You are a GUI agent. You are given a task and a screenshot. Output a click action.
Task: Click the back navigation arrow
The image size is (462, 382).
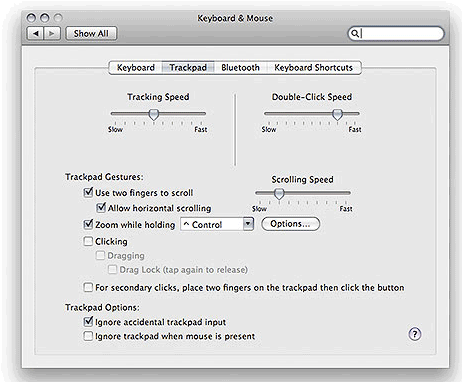click(x=35, y=33)
